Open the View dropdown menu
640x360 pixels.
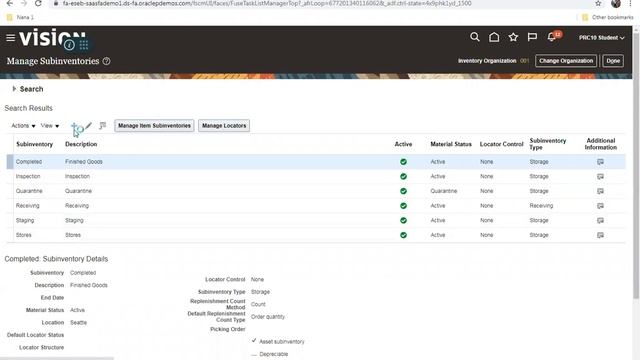[50, 126]
